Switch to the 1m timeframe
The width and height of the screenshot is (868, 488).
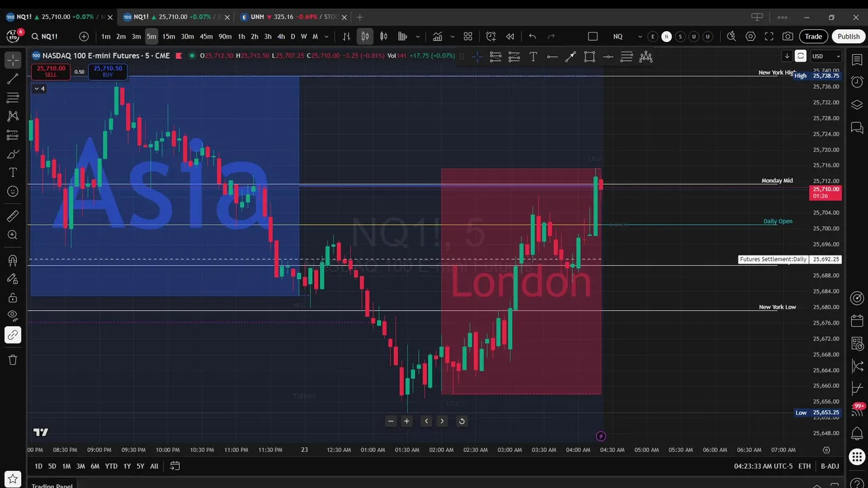[x=106, y=37]
